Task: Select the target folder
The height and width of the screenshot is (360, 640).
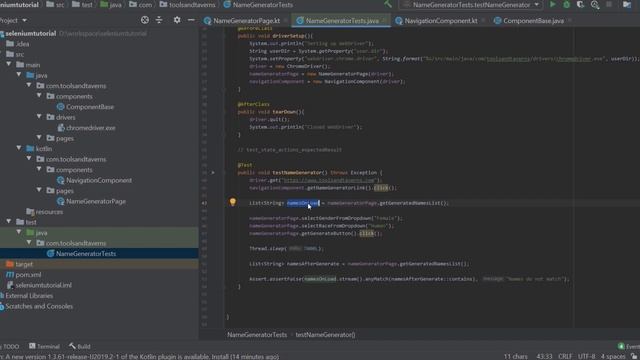Action: point(24,264)
